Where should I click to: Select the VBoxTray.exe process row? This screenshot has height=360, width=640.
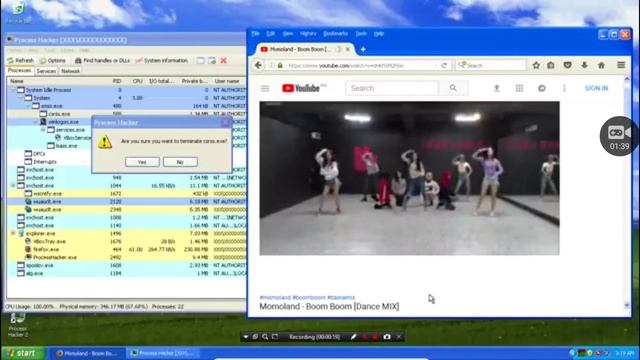[x=127, y=241]
